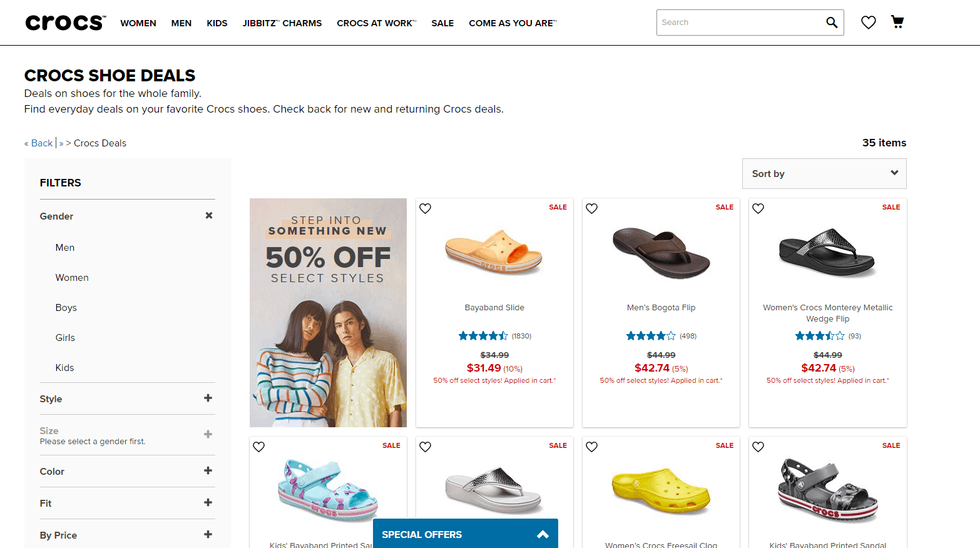
Task: Select the Men gender filter
Action: coord(65,248)
